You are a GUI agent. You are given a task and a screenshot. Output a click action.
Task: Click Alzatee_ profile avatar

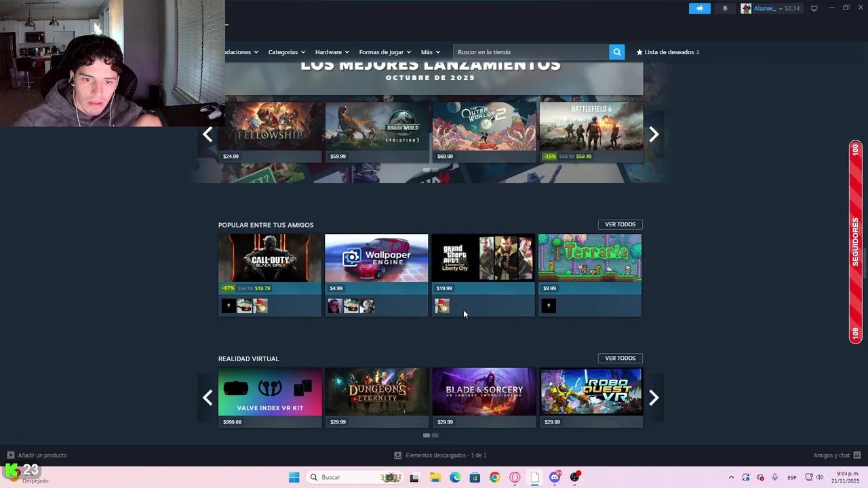(x=746, y=9)
